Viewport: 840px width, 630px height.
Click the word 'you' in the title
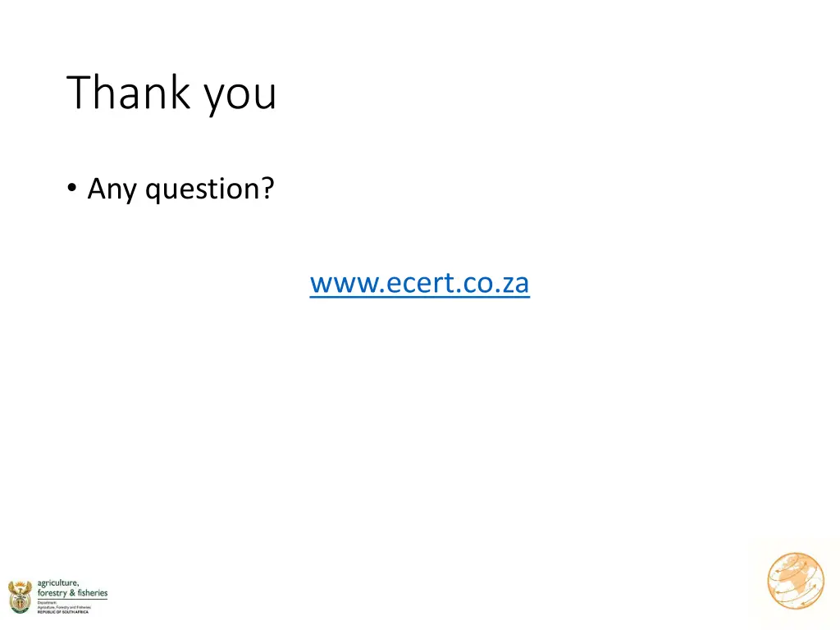pos(240,95)
